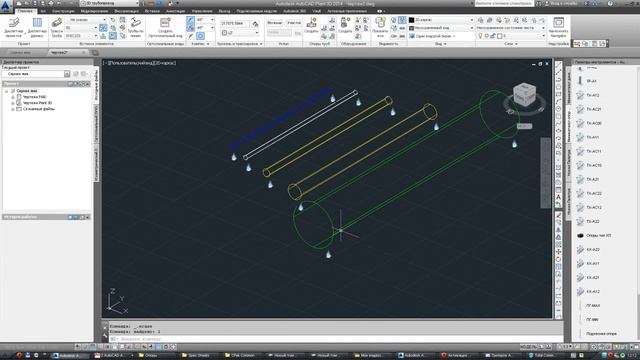Click the elevation value field in the ribbon
This screenshot has height=360, width=640.
click(x=235, y=23)
